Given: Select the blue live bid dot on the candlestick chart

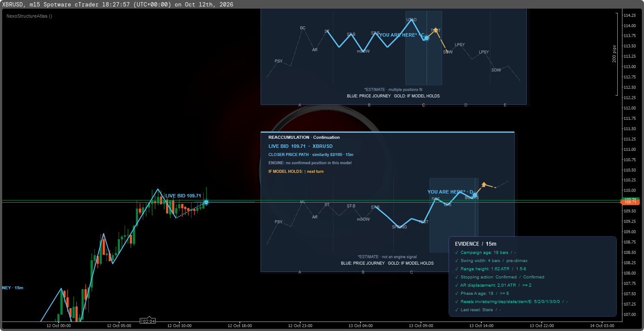Looking at the screenshot, I should [x=206, y=202].
